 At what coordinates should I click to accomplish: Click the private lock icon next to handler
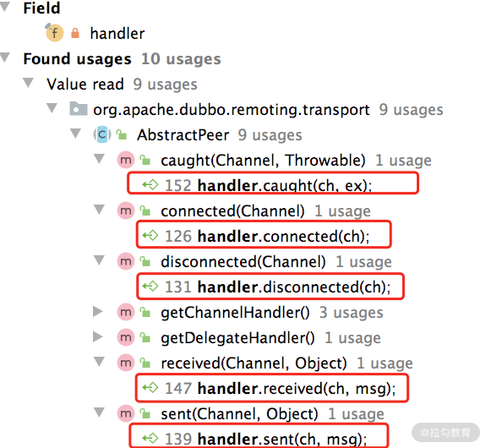(x=75, y=33)
